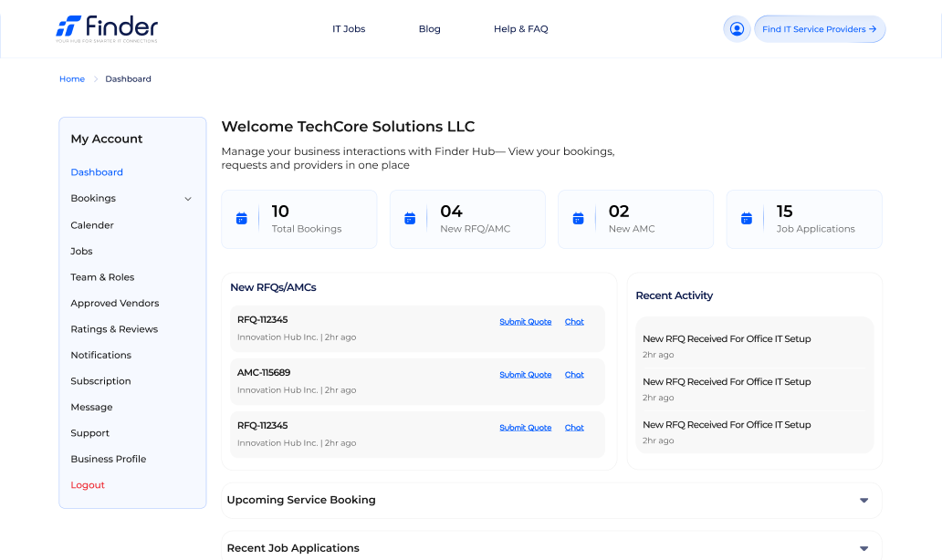This screenshot has width=942, height=560.
Task: Open the user profile avatar icon
Action: (737, 29)
